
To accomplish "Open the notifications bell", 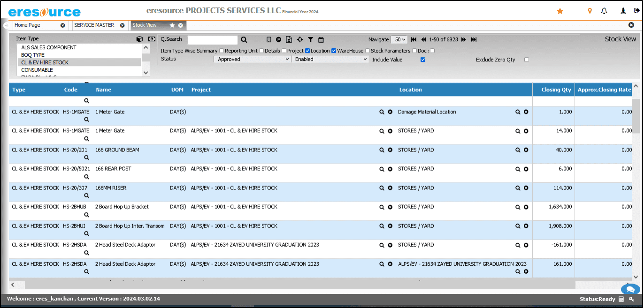I will (x=604, y=11).
